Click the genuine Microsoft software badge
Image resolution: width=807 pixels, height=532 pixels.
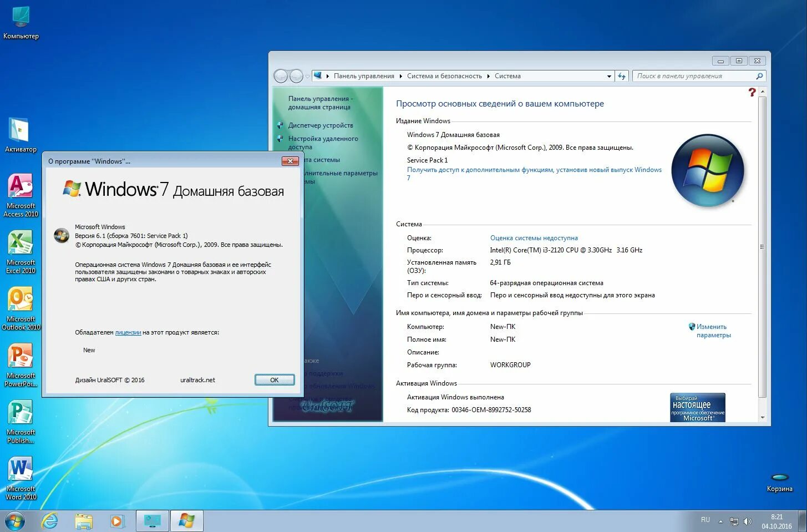697,407
